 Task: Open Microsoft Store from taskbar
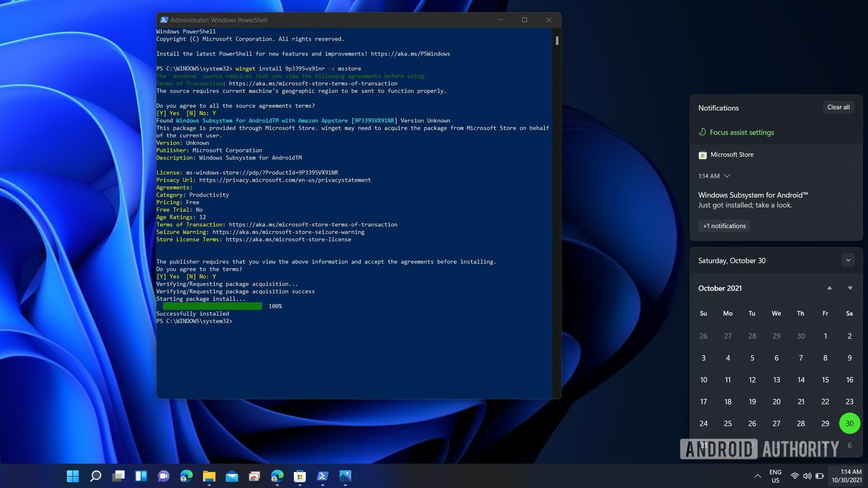point(300,476)
